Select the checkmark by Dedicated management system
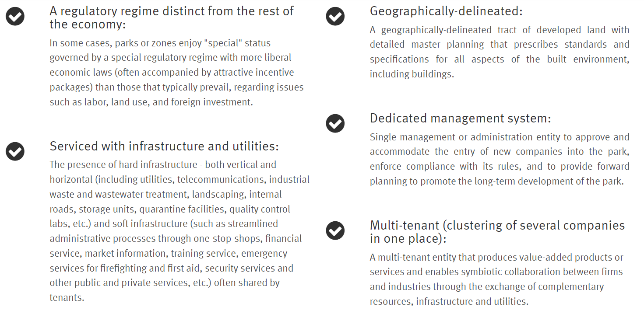 tap(335, 123)
